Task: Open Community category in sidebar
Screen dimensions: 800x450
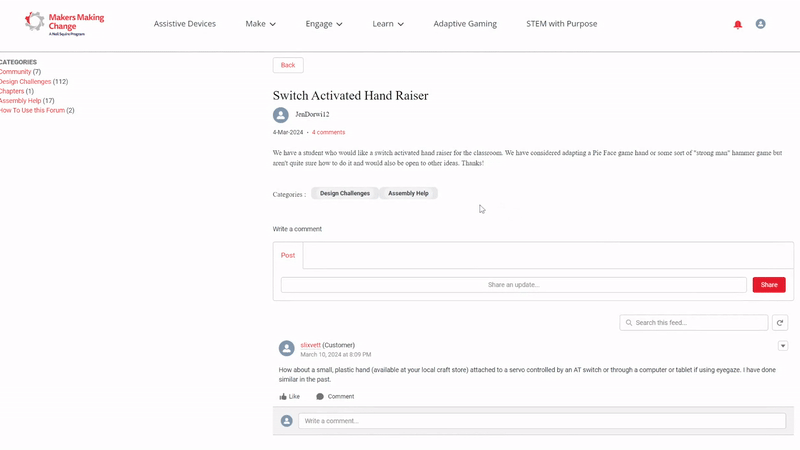Action: click(15, 72)
